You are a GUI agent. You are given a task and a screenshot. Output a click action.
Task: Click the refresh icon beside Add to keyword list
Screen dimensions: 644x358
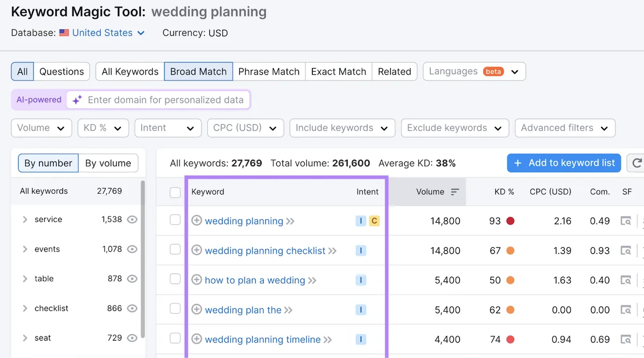[x=636, y=163]
